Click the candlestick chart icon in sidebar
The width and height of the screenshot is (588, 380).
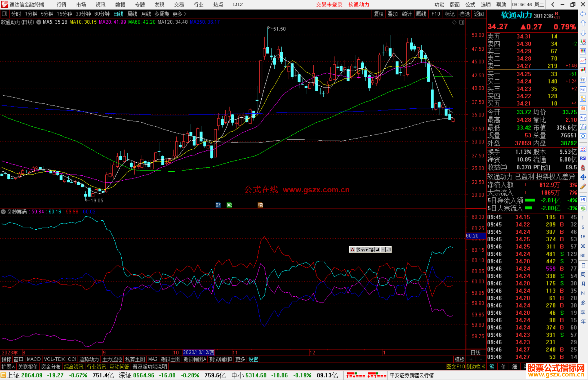(583, 70)
